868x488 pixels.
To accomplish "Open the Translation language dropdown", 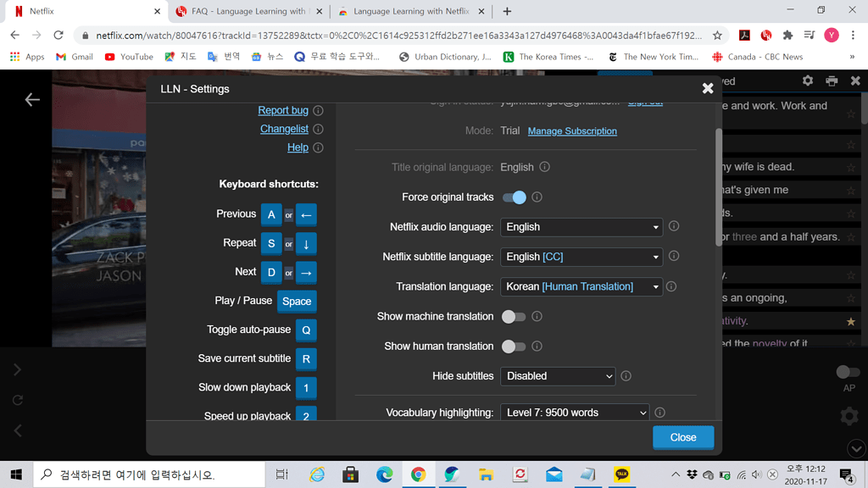I will tap(581, 286).
